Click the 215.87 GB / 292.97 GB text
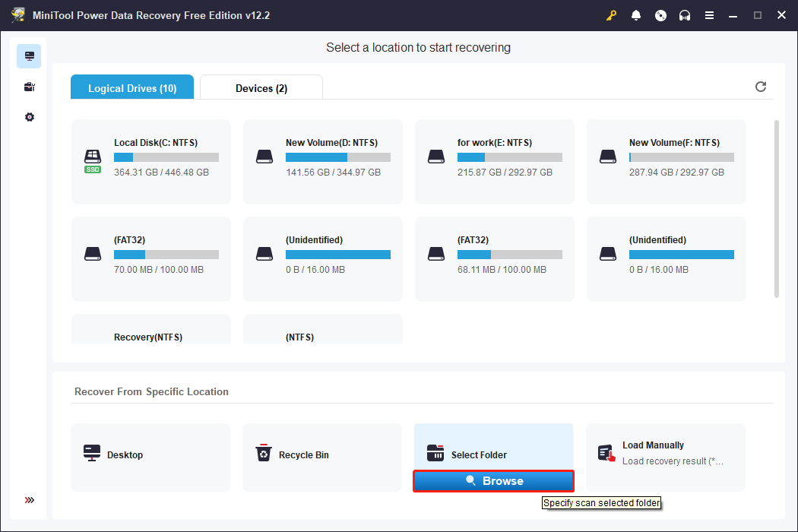Screen dimensions: 798x532 click(x=505, y=172)
